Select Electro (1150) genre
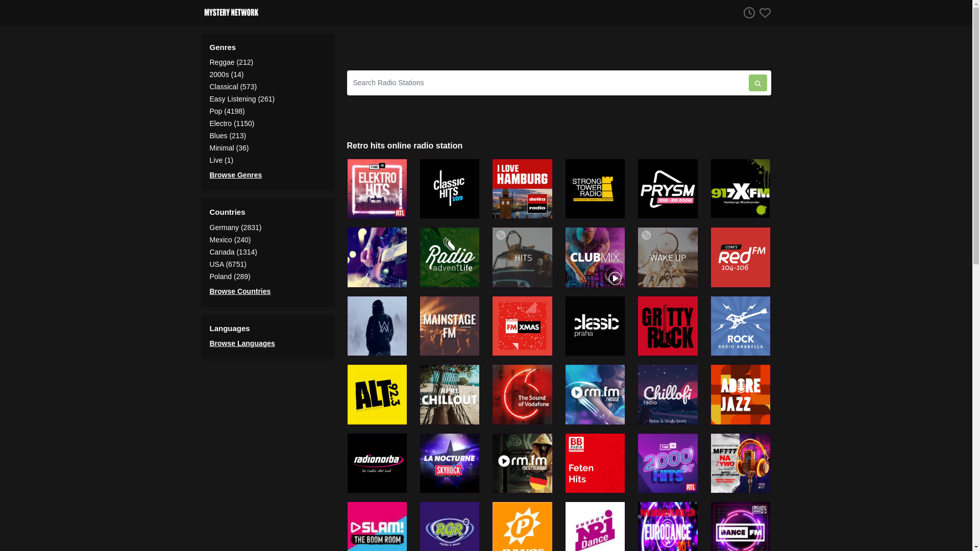The height and width of the screenshot is (551, 980). tap(232, 123)
